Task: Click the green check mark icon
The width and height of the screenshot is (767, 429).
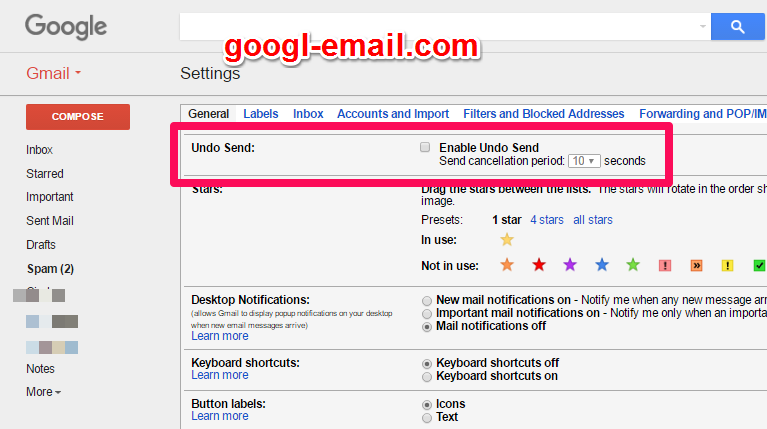Action: pos(759,266)
